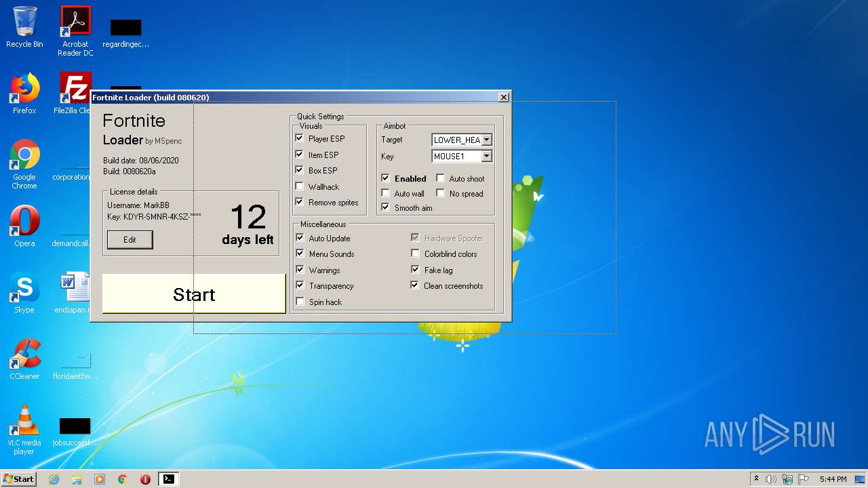Toggle the Remove sprites checkbox

click(299, 202)
